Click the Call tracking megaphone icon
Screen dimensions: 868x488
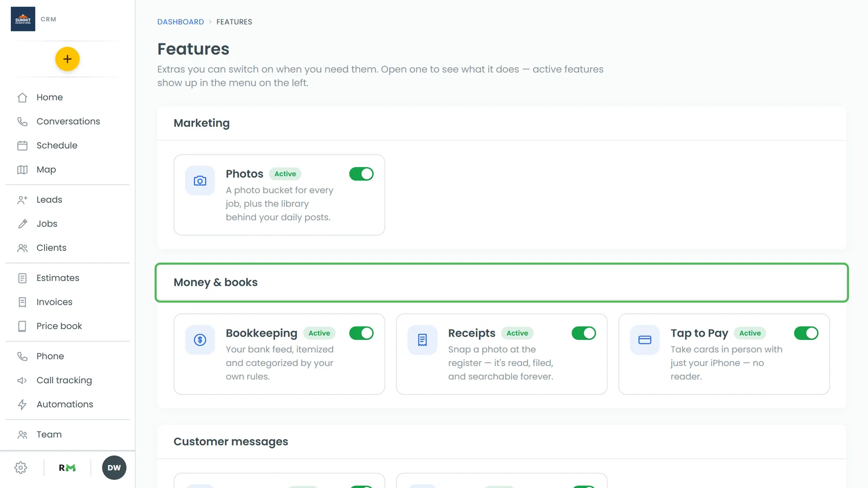pyautogui.click(x=22, y=381)
